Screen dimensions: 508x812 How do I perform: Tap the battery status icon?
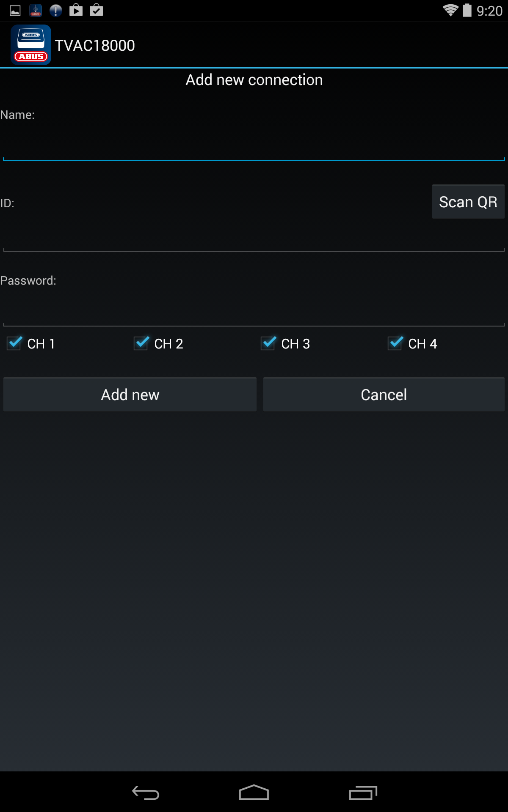(467, 10)
